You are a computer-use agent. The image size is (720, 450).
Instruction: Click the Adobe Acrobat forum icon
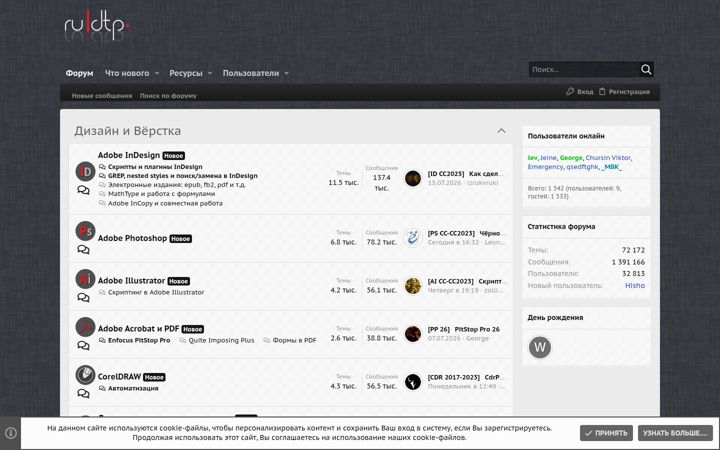click(85, 326)
